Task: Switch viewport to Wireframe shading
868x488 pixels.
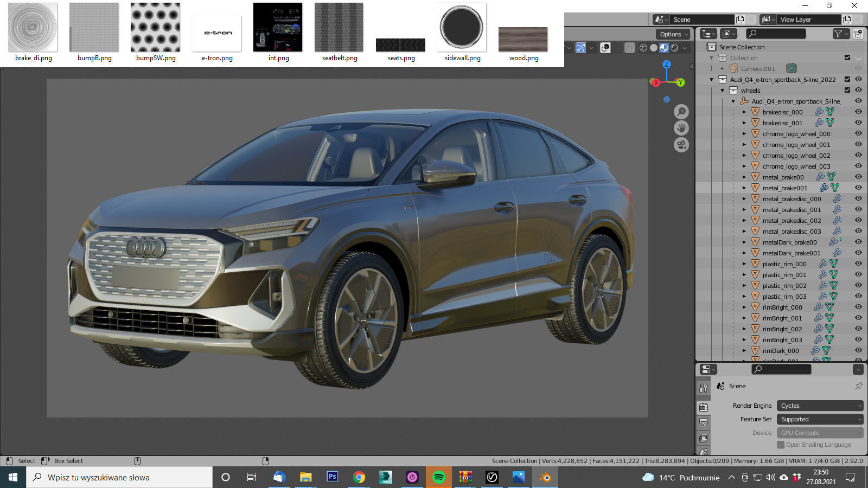Action: (x=643, y=48)
